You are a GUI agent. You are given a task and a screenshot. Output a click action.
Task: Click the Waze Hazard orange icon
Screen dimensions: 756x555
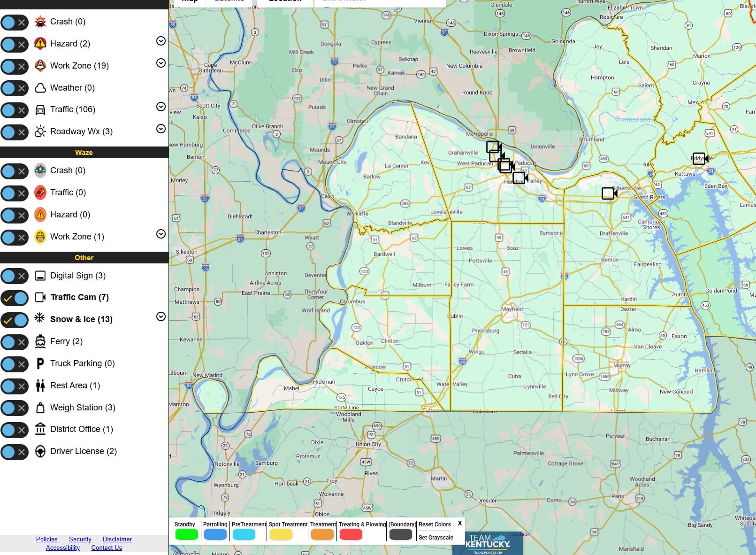(x=40, y=215)
